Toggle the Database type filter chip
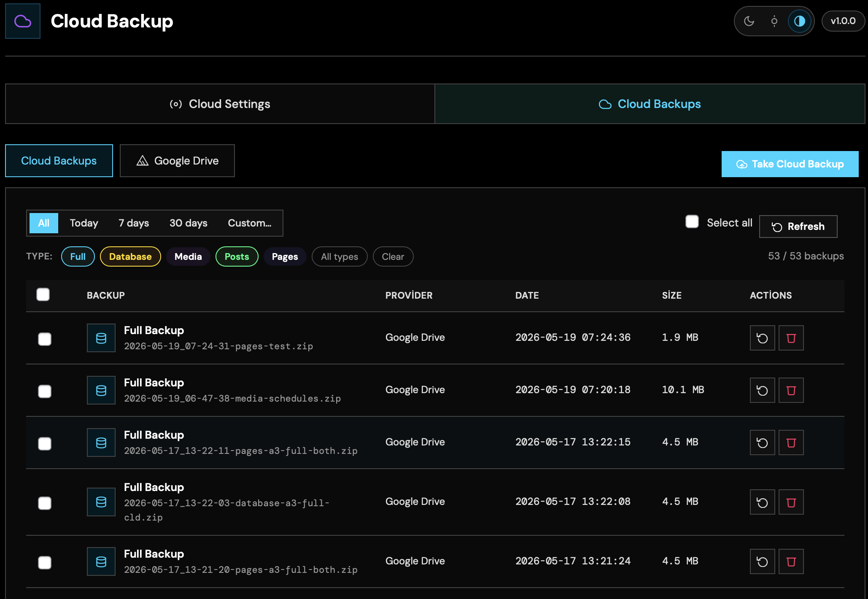Screen dimensions: 868x599 pos(130,256)
